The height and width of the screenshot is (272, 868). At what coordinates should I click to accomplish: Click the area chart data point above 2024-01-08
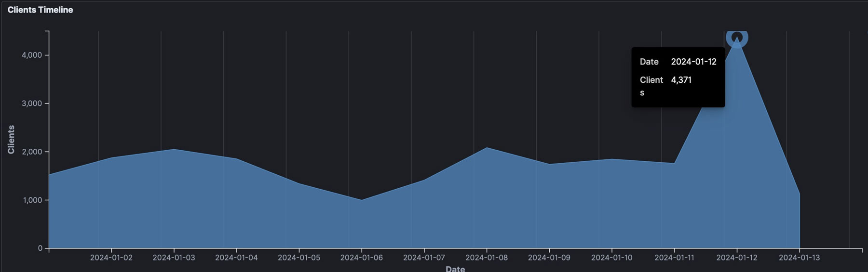pyautogui.click(x=487, y=147)
